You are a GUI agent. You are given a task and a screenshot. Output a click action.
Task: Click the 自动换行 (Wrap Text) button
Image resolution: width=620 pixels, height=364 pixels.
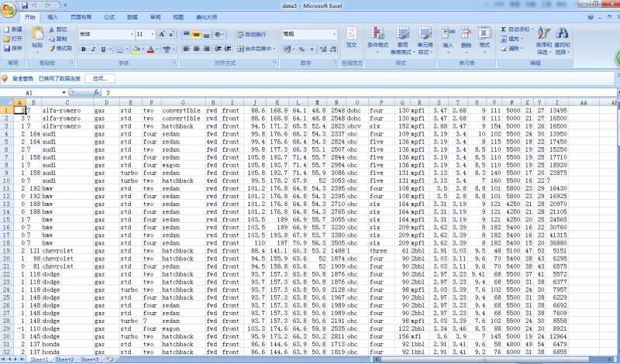tap(252, 34)
